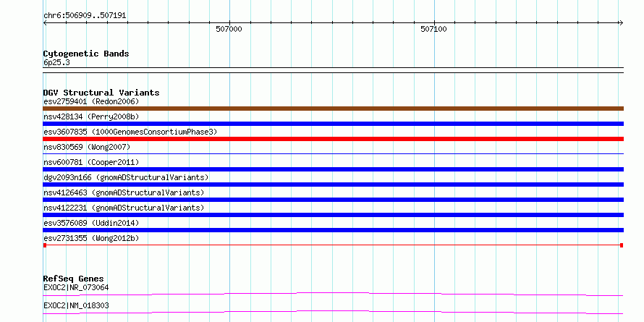This screenshot has height=322, width=644.
Task: Open the EXOC2|NM_018303 gene label
Action: coord(76,305)
